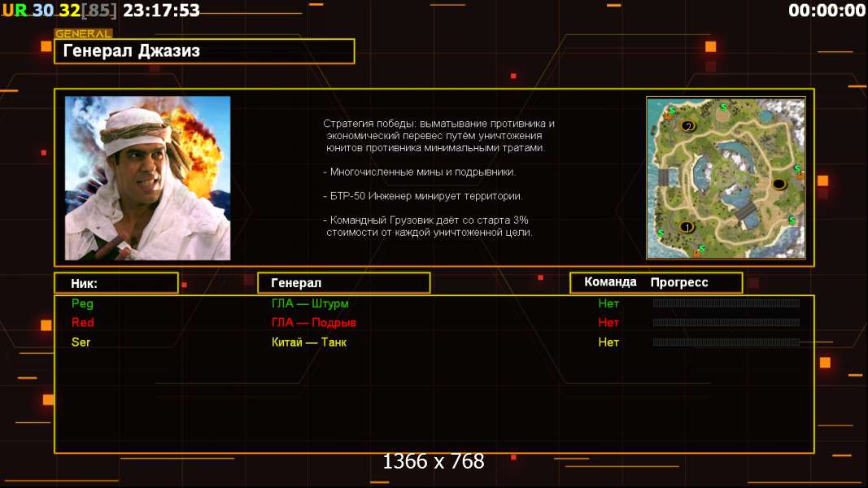Click the 'Ник:' column header
The height and width of the screenshot is (488, 868).
click(x=116, y=283)
